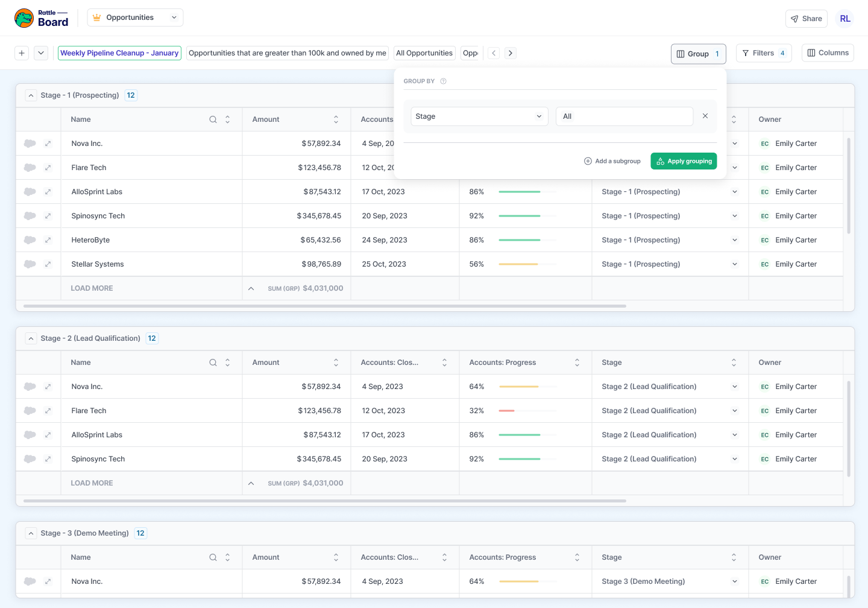Click the Apply grouping button
Viewport: 868px width, 608px height.
click(684, 161)
